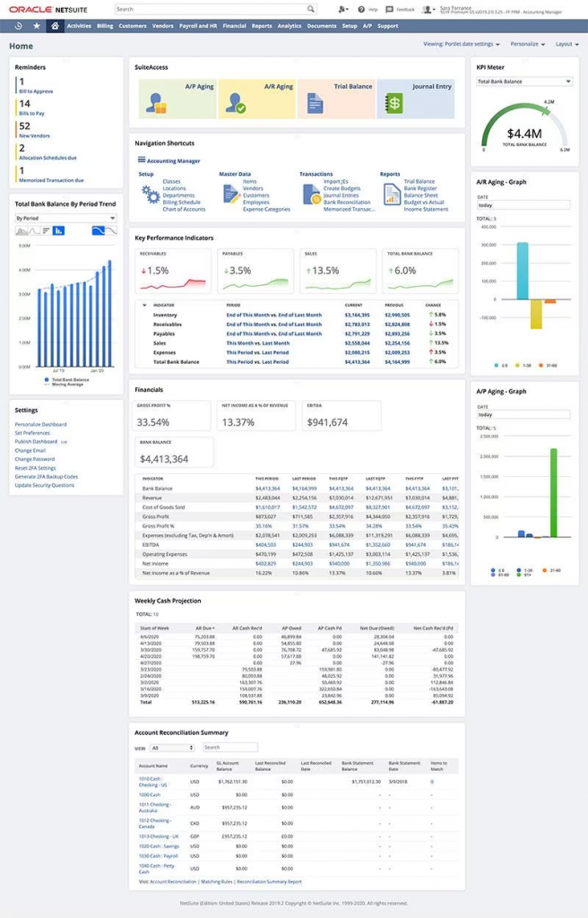This screenshot has width=588, height=918.
Task: Go to the Home house icon
Action: point(55,26)
